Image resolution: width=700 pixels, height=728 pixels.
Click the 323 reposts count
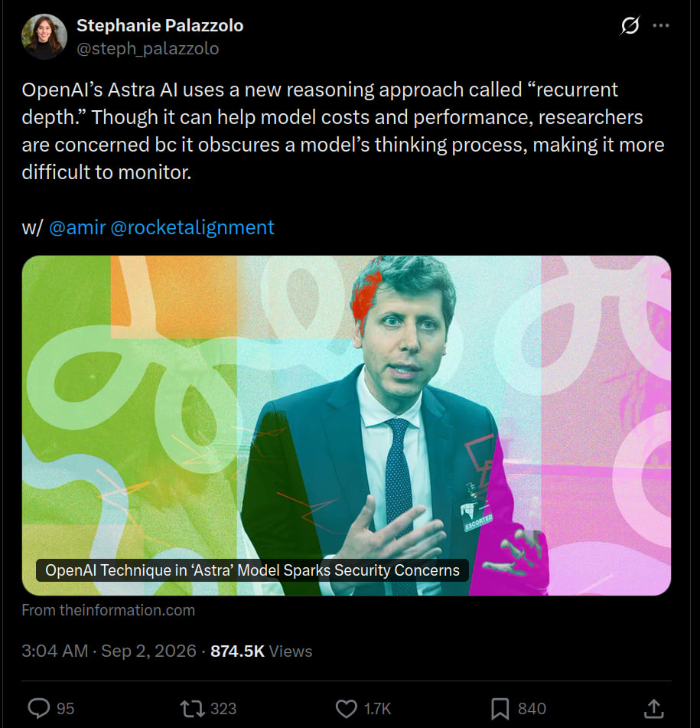223,709
